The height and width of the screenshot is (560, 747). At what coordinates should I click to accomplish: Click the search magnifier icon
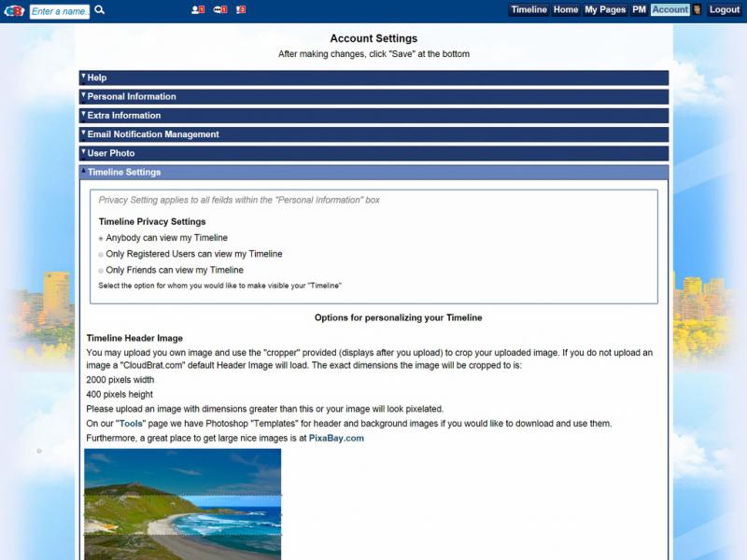(100, 10)
